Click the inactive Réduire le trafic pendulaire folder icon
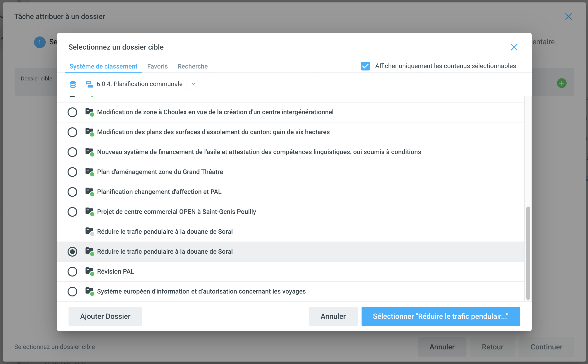 coord(89,231)
